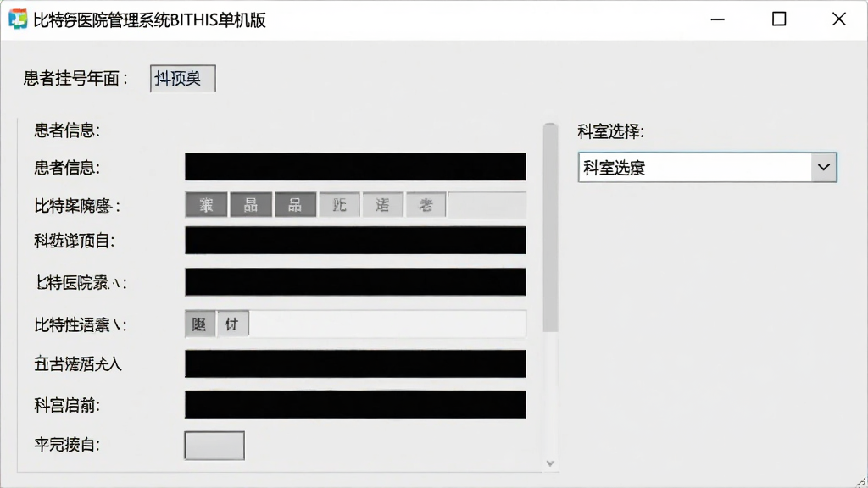Click the BITHIS application icon in title bar
Viewport: 868px width, 488px height.
[x=18, y=19]
